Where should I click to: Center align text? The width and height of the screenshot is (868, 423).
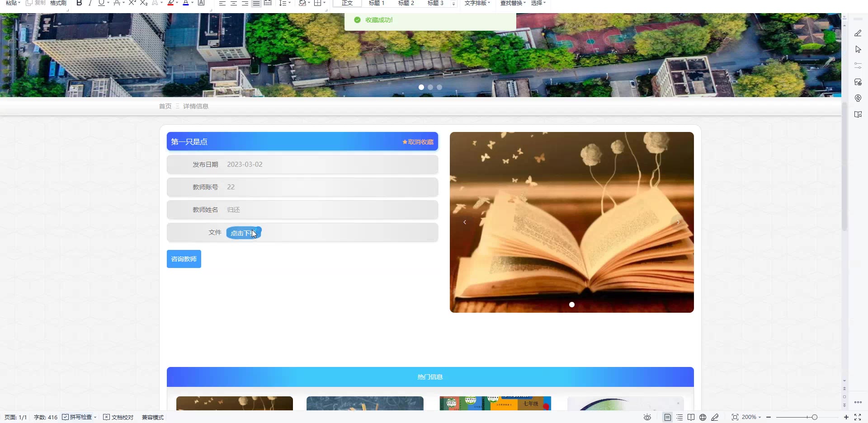(x=234, y=3)
